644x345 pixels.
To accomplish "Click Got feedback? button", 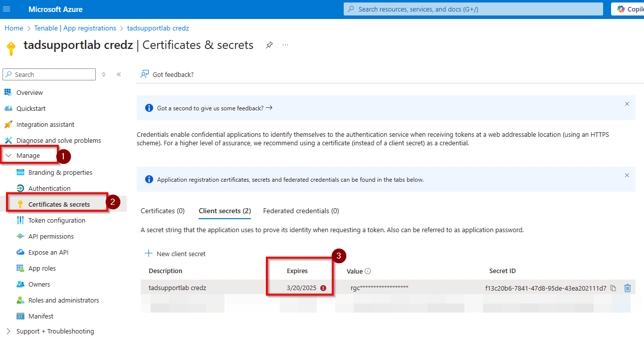I will [167, 74].
